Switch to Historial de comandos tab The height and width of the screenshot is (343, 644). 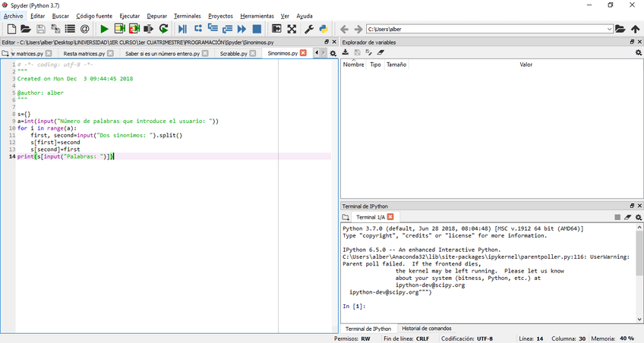coord(426,329)
